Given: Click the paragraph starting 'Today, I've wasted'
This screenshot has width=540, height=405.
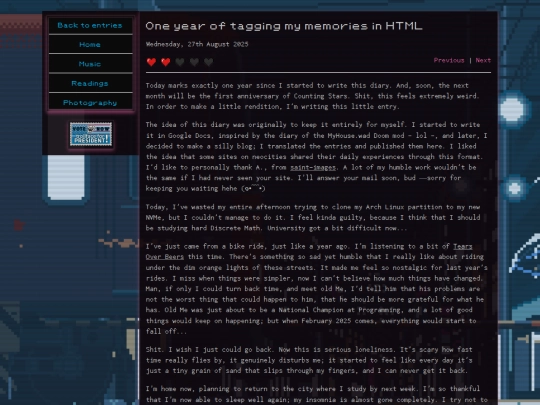Looking at the screenshot, I should pos(313,218).
